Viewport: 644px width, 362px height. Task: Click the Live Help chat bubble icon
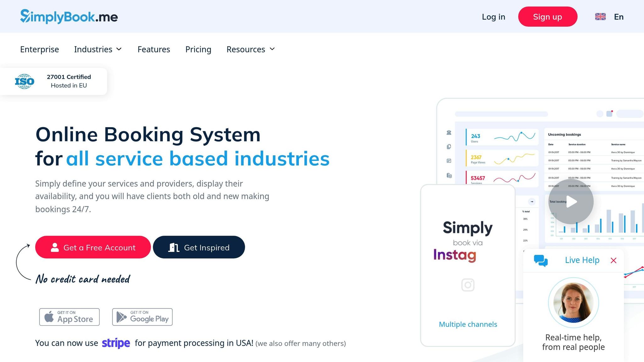pyautogui.click(x=541, y=260)
